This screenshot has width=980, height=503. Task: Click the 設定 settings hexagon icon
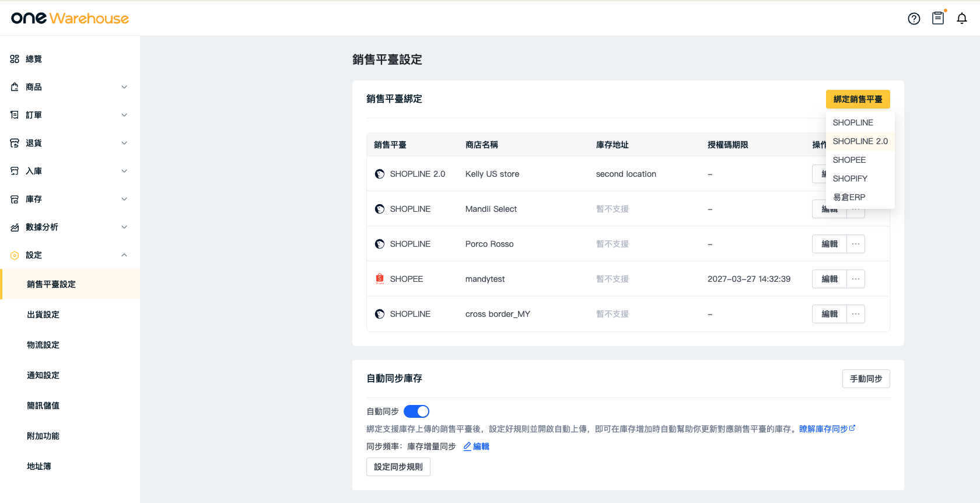tap(15, 255)
